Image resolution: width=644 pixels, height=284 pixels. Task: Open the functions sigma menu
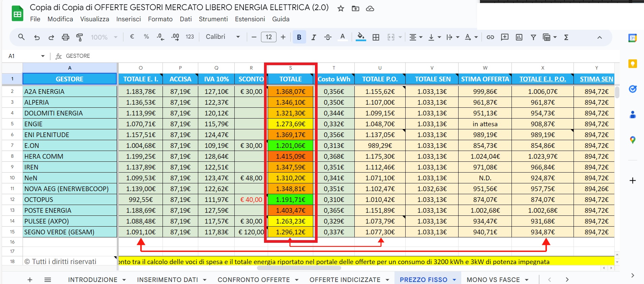566,37
